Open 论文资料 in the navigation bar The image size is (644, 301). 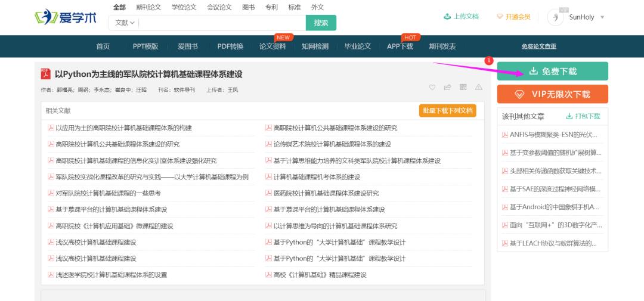coord(273,46)
